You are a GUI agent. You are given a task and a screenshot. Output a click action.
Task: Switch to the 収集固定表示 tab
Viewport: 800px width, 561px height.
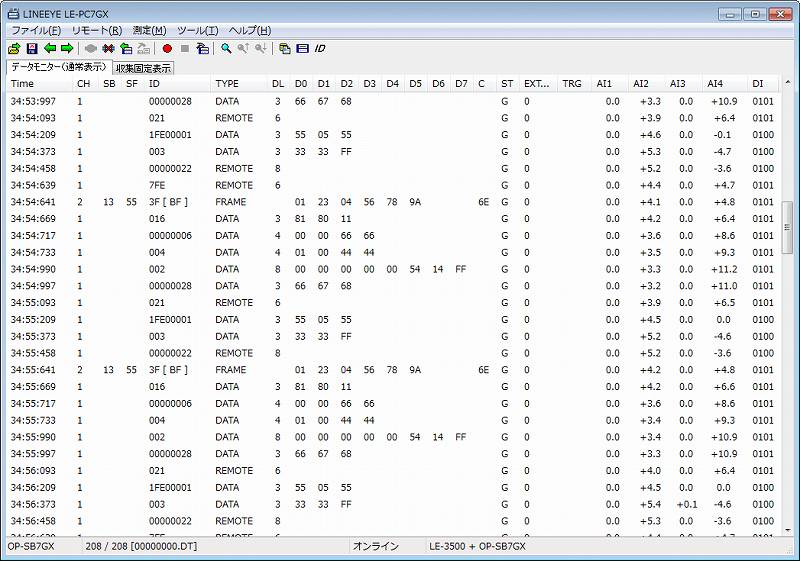coord(143,68)
